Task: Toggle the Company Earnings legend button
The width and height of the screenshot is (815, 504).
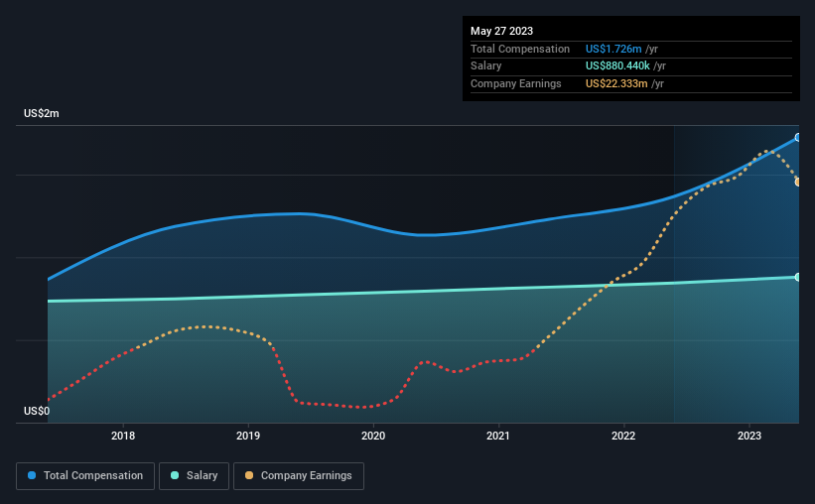Action: coord(299,476)
